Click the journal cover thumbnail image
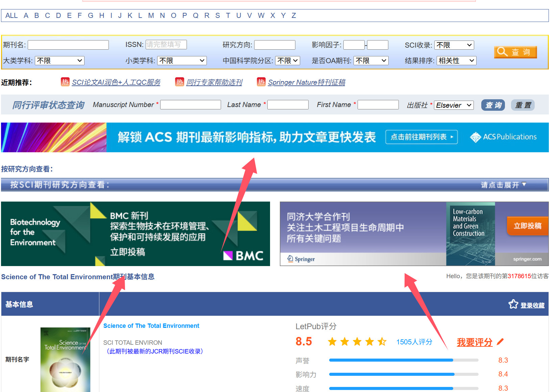This screenshot has height=392, width=558. pos(65,359)
